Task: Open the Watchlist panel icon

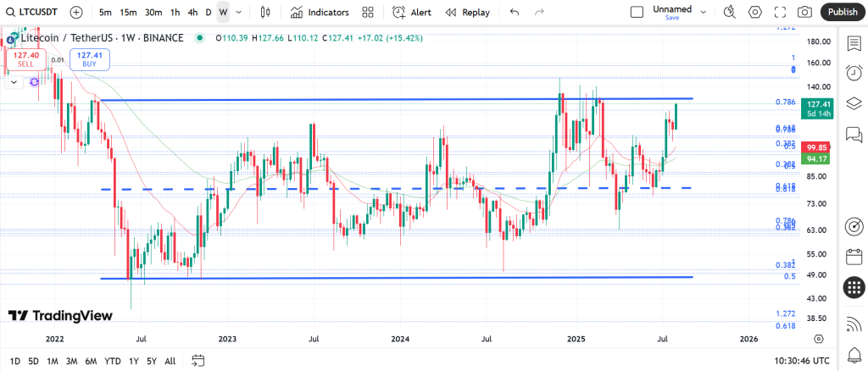Action: pyautogui.click(x=854, y=43)
